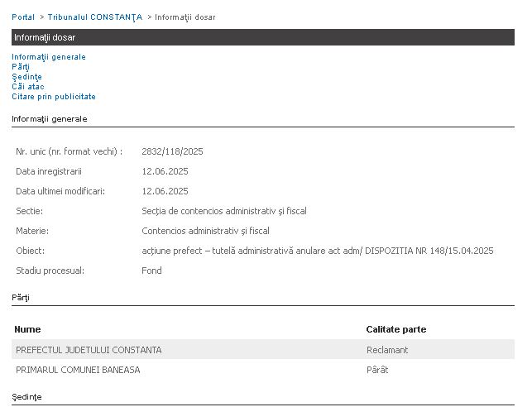The width and height of the screenshot is (532, 407).
Task: Click the Ședințe section heading at bottom
Action: 26,397
